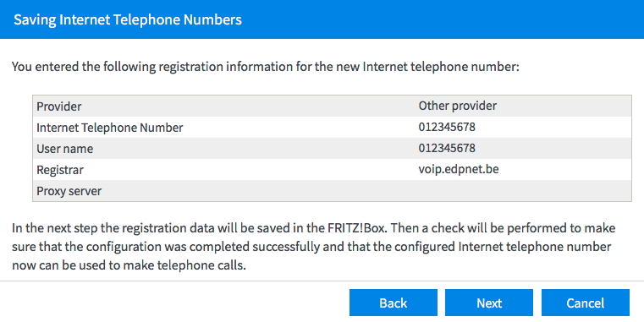Click the 'Other provider' value
Viewport: 644px width, 322px height.
coord(458,106)
